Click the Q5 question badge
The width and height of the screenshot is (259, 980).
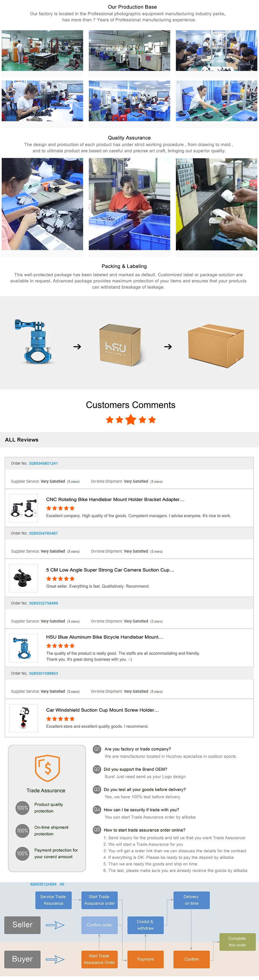point(97,829)
